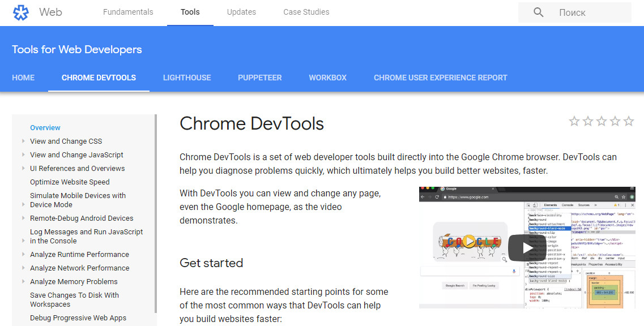This screenshot has height=326, width=644.
Task: Open Simulate Mobile Devices with Device Mode
Action: coord(78,200)
